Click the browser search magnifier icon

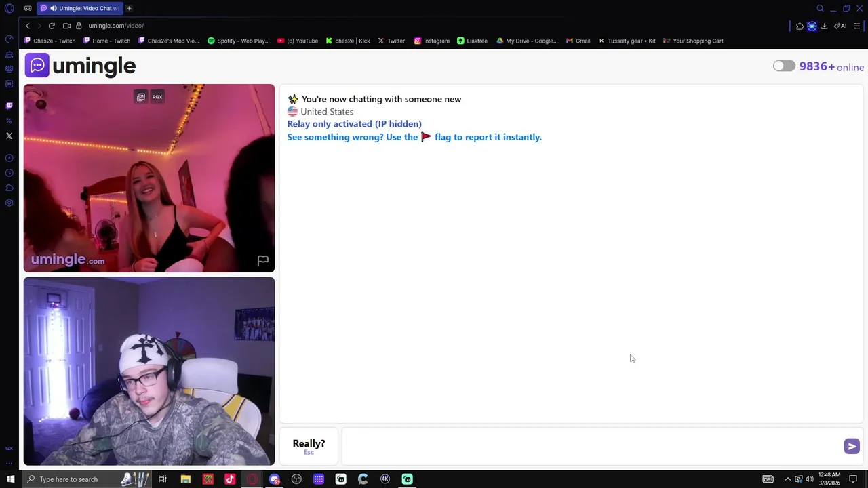point(820,8)
